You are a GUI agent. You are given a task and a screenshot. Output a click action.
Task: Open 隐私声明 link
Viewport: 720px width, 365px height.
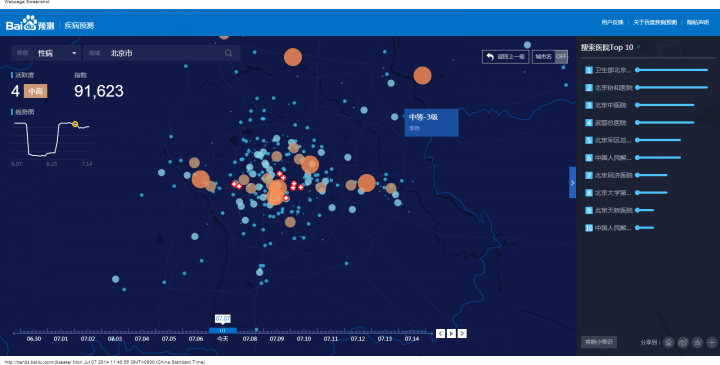pyautogui.click(x=698, y=22)
